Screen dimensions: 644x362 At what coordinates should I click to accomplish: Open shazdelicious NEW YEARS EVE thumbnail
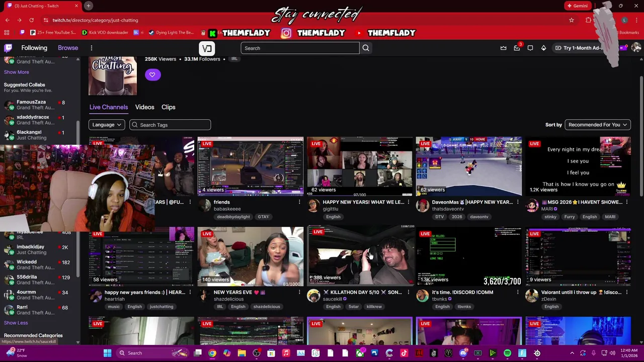[251, 256]
